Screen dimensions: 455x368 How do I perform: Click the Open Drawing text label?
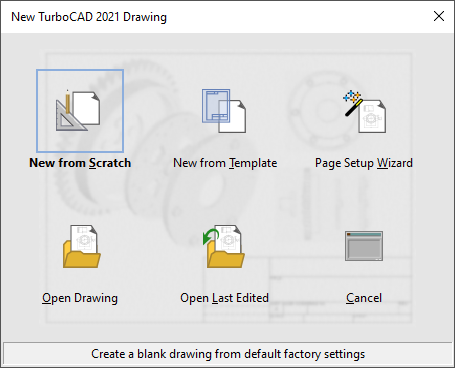coord(80,298)
